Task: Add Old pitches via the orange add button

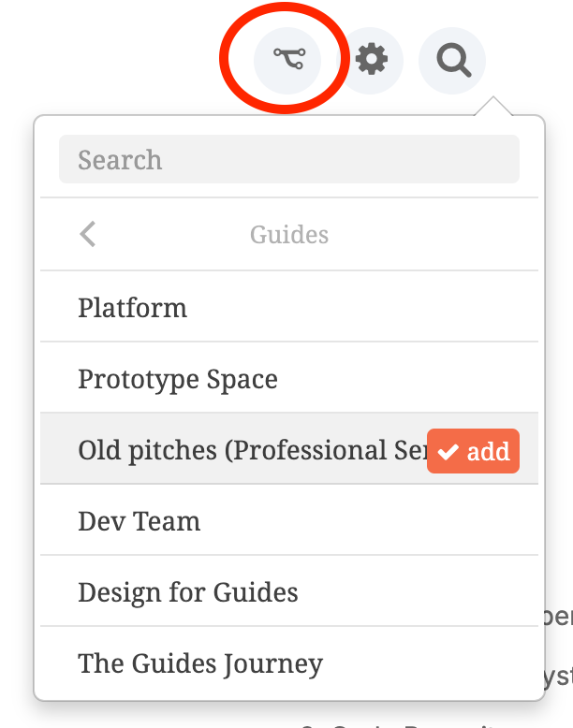Action: [x=473, y=451]
